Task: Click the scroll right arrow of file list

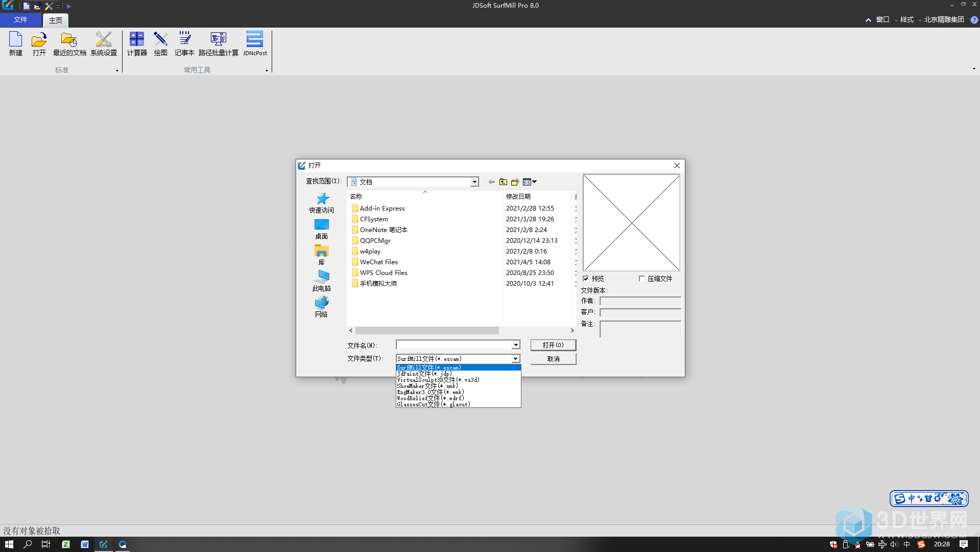Action: point(572,331)
